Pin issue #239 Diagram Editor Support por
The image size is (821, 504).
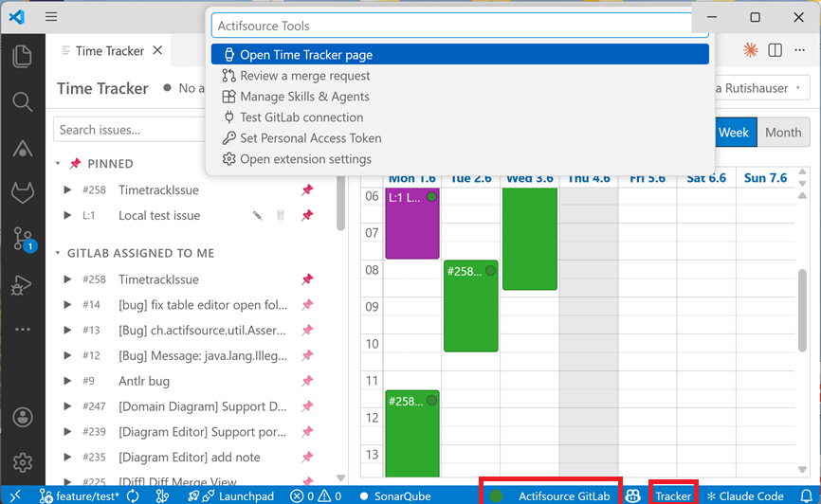click(307, 432)
